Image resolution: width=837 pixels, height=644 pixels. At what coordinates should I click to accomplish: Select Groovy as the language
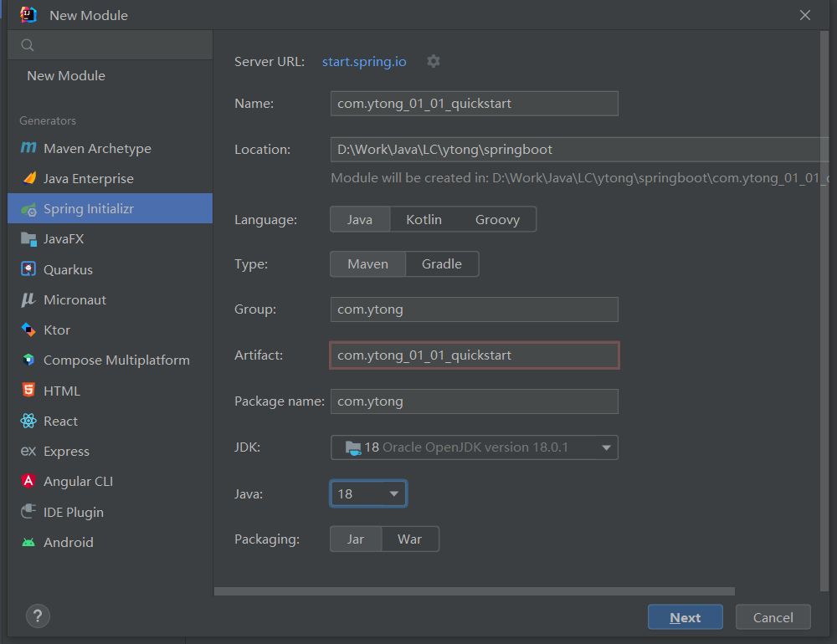click(497, 219)
